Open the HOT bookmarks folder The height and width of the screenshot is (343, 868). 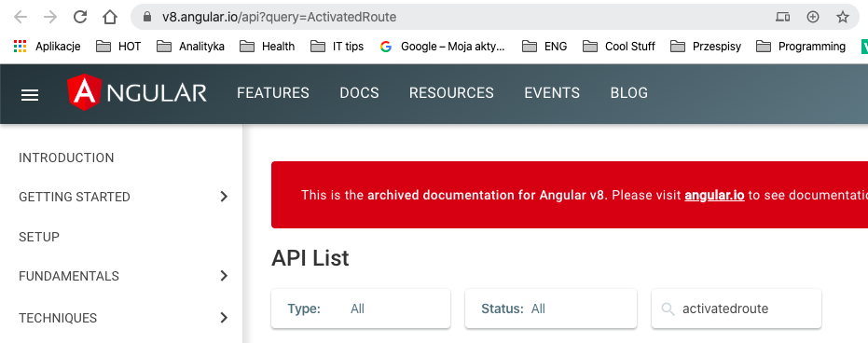coord(118,47)
